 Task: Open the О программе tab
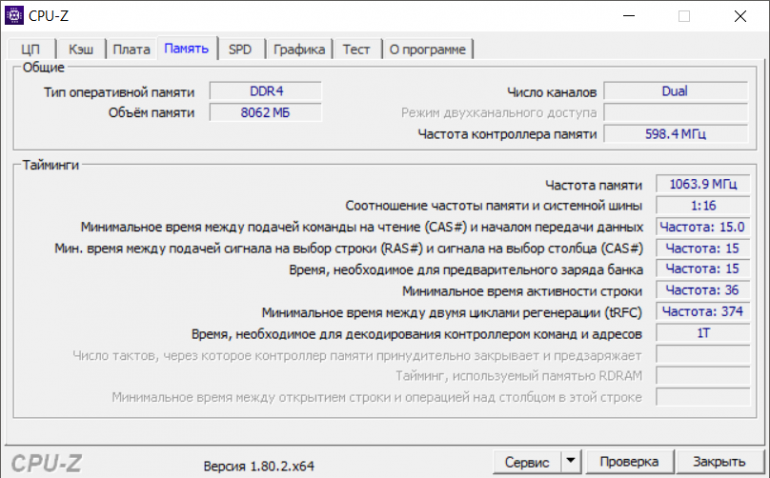coord(427,49)
